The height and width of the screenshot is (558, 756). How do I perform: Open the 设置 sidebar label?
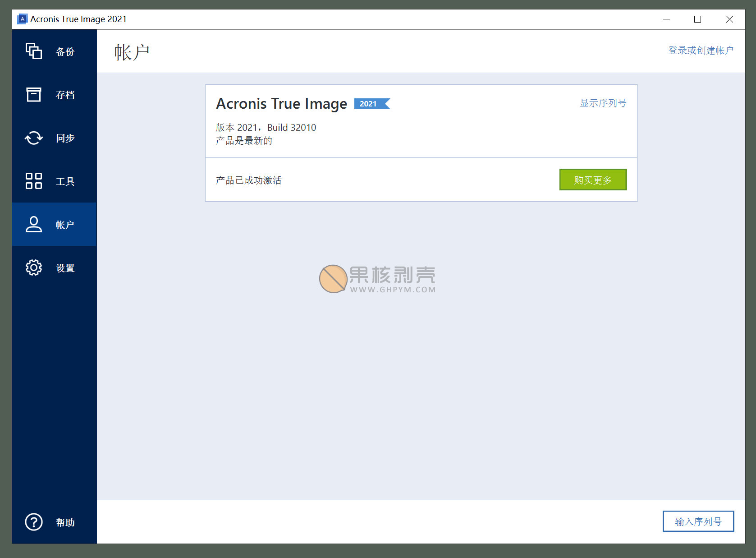(65, 268)
